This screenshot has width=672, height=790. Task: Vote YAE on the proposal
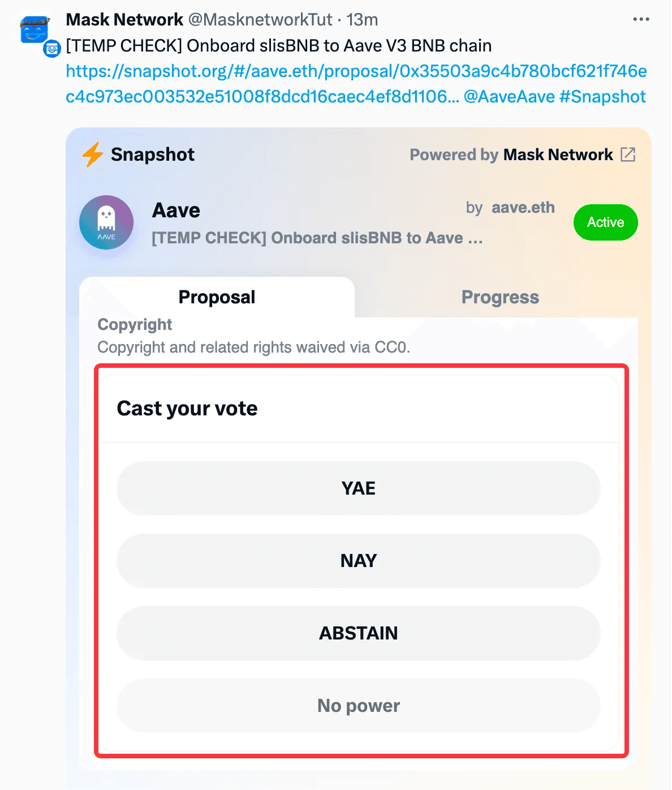[358, 488]
